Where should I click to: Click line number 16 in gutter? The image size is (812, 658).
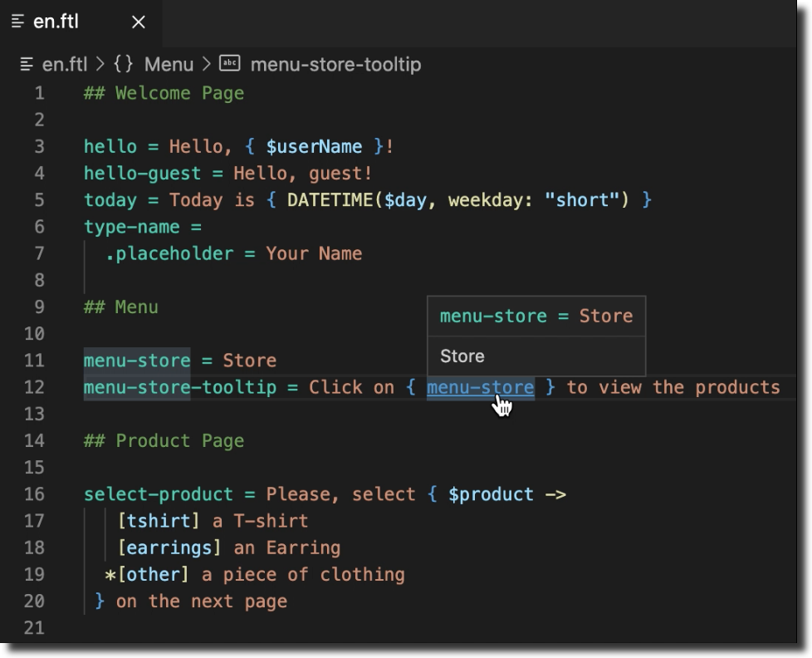coord(34,494)
